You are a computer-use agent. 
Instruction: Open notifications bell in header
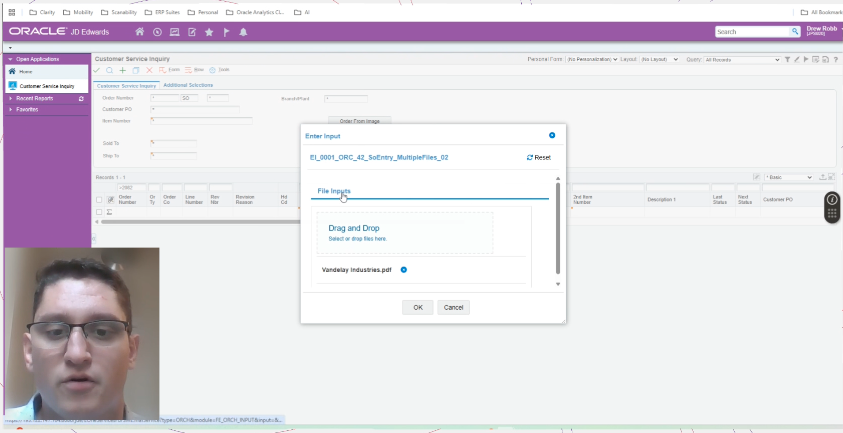pyautogui.click(x=244, y=32)
